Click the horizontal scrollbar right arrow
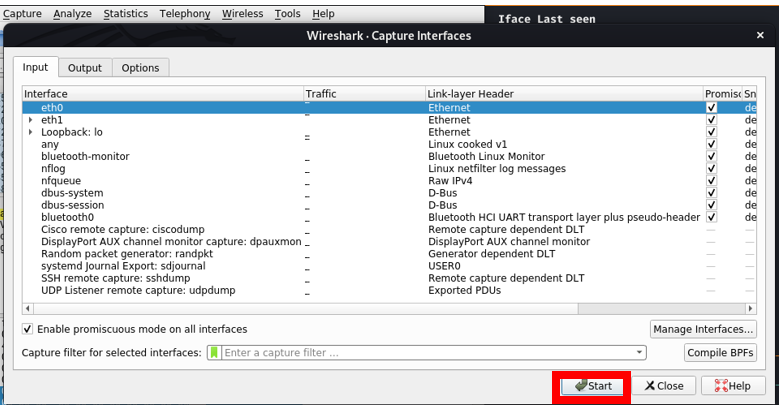The image size is (779, 405). tap(751, 309)
